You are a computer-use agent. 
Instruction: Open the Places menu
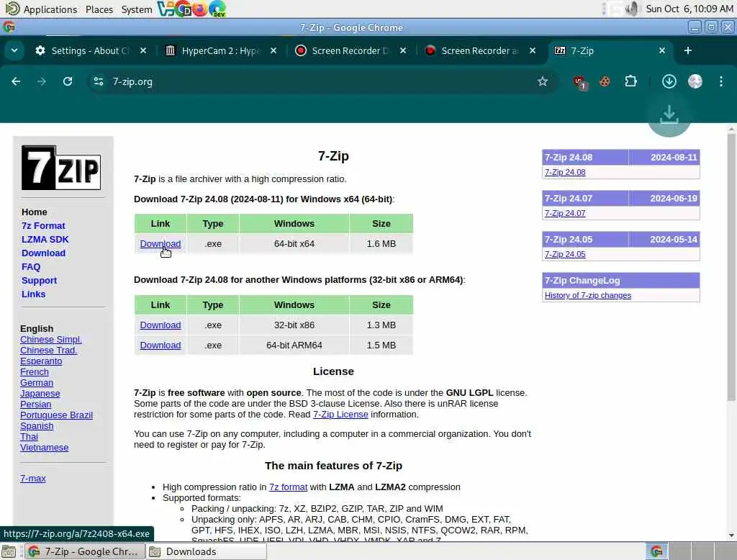pyautogui.click(x=99, y=9)
